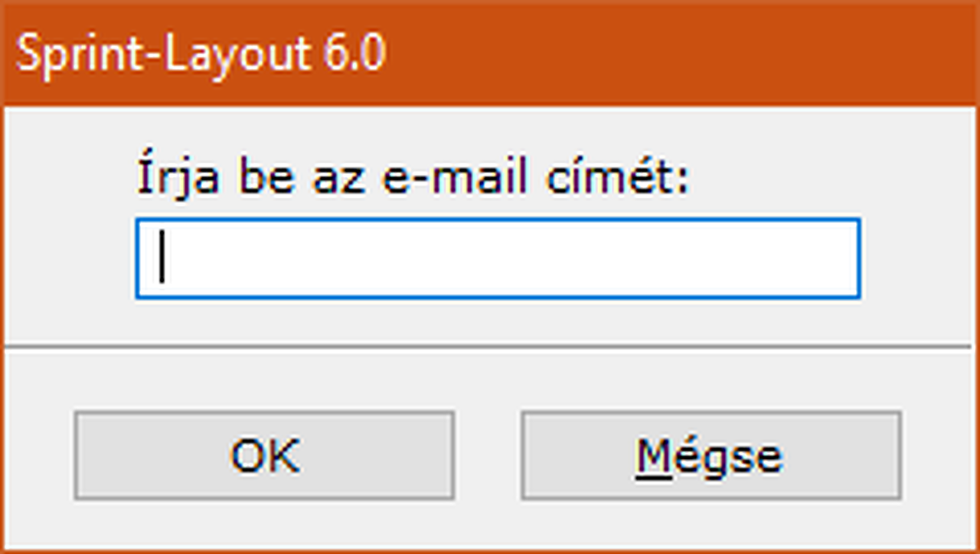Screen dimensions: 980x554
Task: Choose the right button labeled Mégse
Action: tap(710, 456)
